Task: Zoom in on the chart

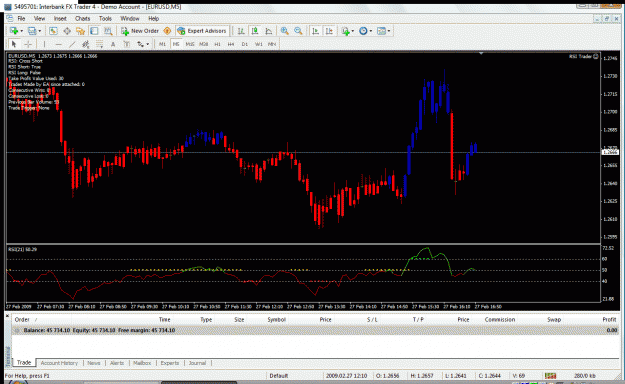Action: (284, 31)
